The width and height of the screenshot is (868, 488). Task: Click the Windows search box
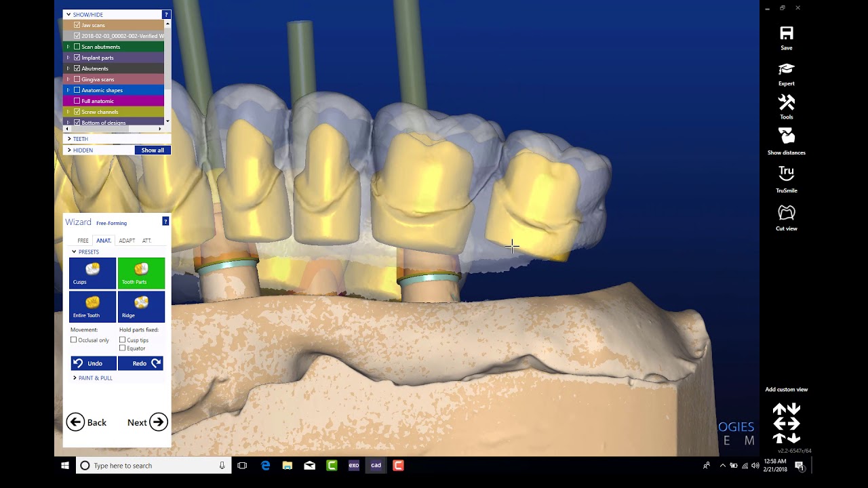point(153,466)
